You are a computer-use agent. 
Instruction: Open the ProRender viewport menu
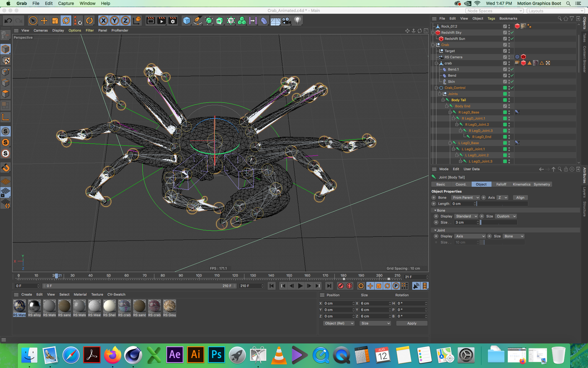coord(120,30)
